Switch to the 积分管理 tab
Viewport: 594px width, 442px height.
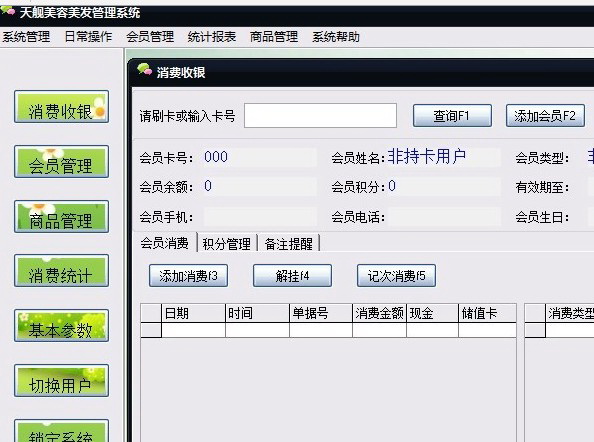227,244
